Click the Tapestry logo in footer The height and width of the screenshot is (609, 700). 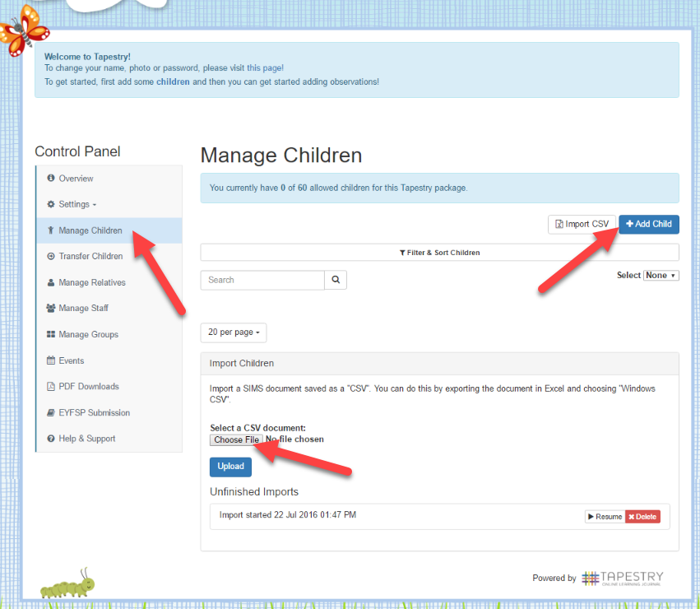[x=623, y=579]
